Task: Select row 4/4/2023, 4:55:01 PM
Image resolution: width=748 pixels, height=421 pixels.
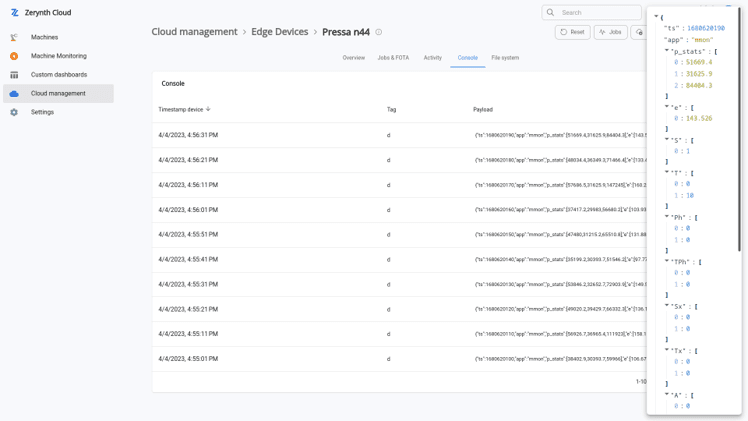Action: coord(400,359)
